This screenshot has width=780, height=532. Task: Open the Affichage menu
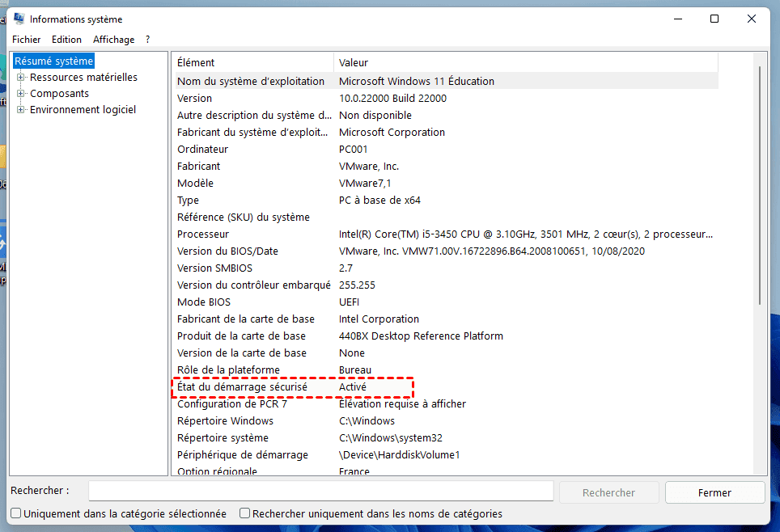click(x=113, y=40)
